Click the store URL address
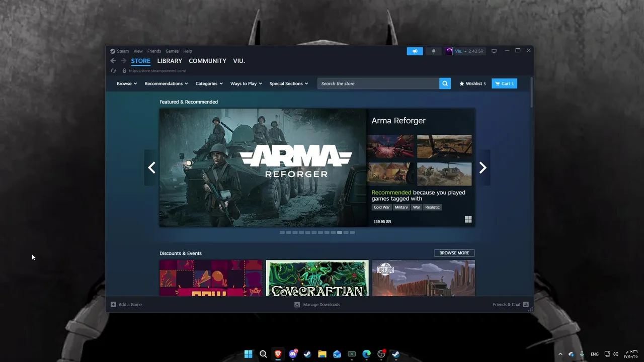This screenshot has height=362, width=644. (157, 71)
